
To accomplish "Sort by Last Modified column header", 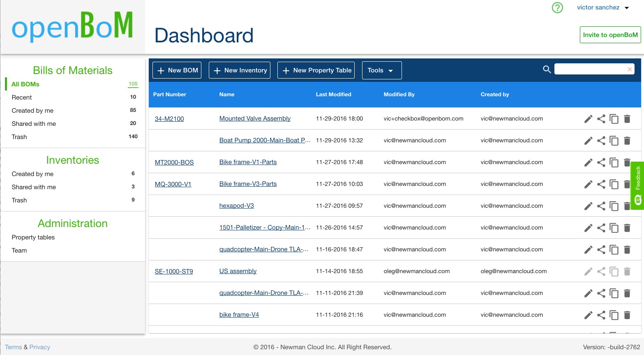I will pyautogui.click(x=334, y=95).
